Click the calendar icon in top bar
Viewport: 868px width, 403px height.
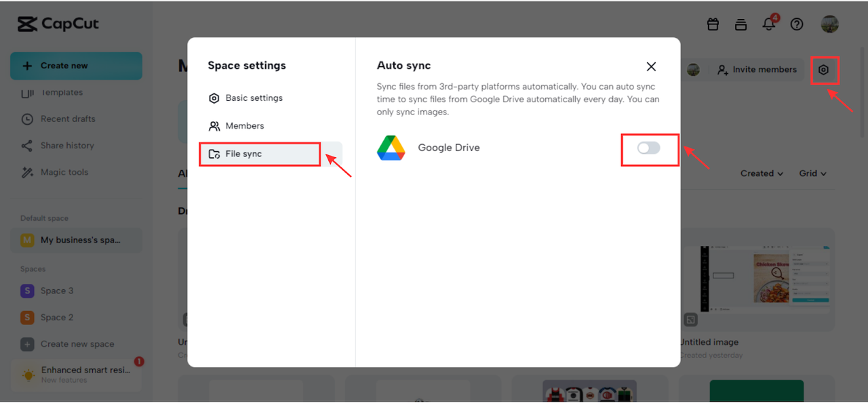(x=713, y=24)
